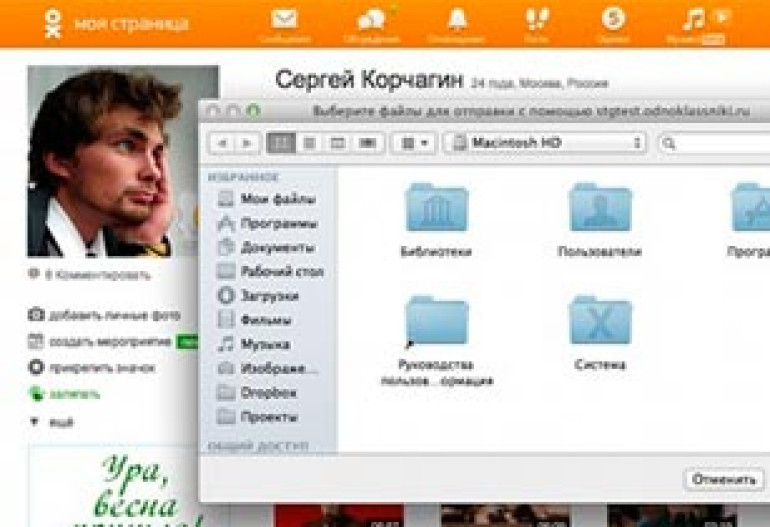Select Программы in Favorites sidebar
The height and width of the screenshot is (527, 770).
click(x=267, y=223)
